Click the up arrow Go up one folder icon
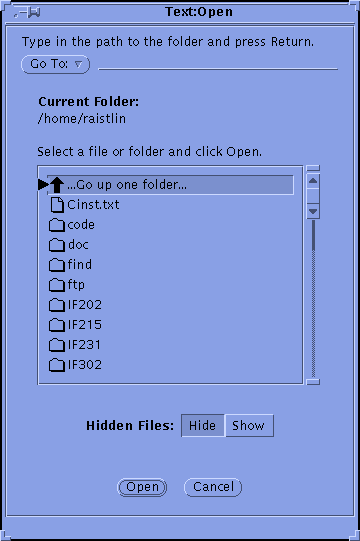360x541 pixels. click(57, 185)
